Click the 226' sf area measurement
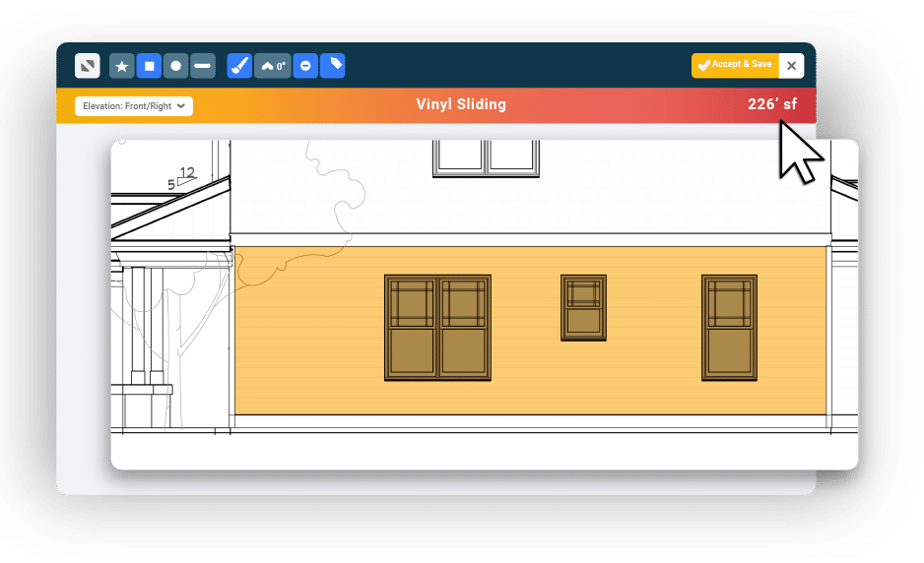 [x=771, y=104]
